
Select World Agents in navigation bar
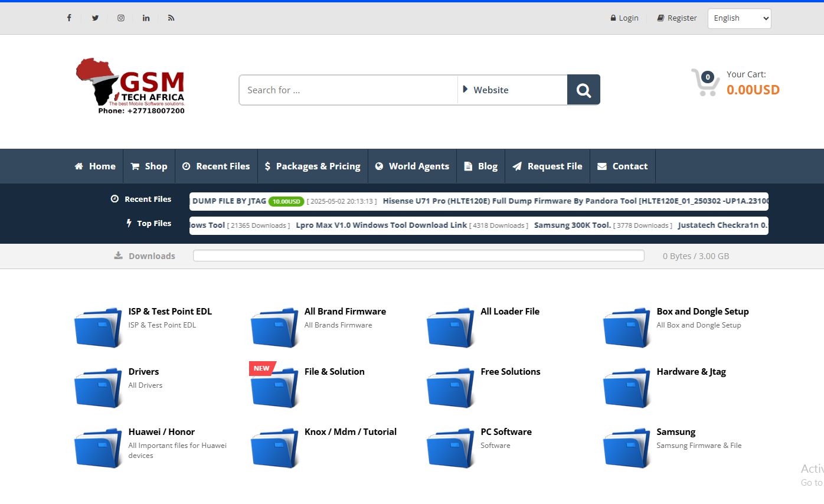412,166
